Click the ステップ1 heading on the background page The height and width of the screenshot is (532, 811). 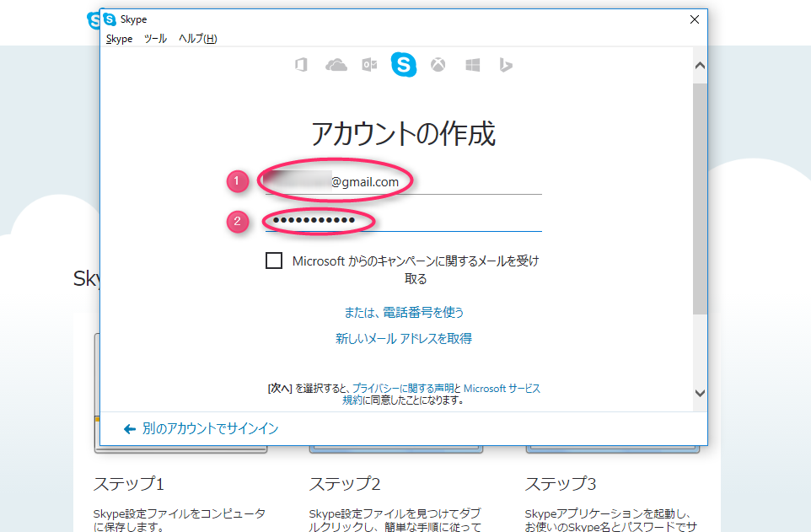click(x=129, y=484)
